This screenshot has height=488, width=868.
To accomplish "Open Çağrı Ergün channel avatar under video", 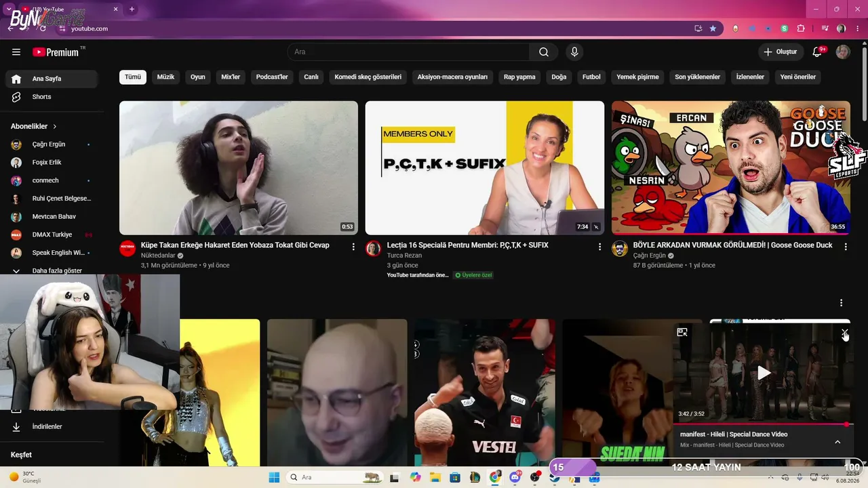I will coord(620,248).
